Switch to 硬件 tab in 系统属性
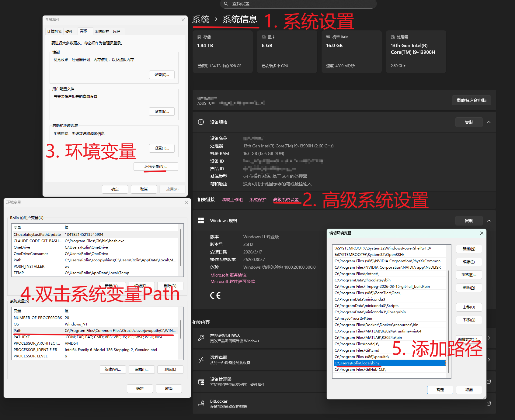This screenshot has height=420, width=515. [69, 32]
